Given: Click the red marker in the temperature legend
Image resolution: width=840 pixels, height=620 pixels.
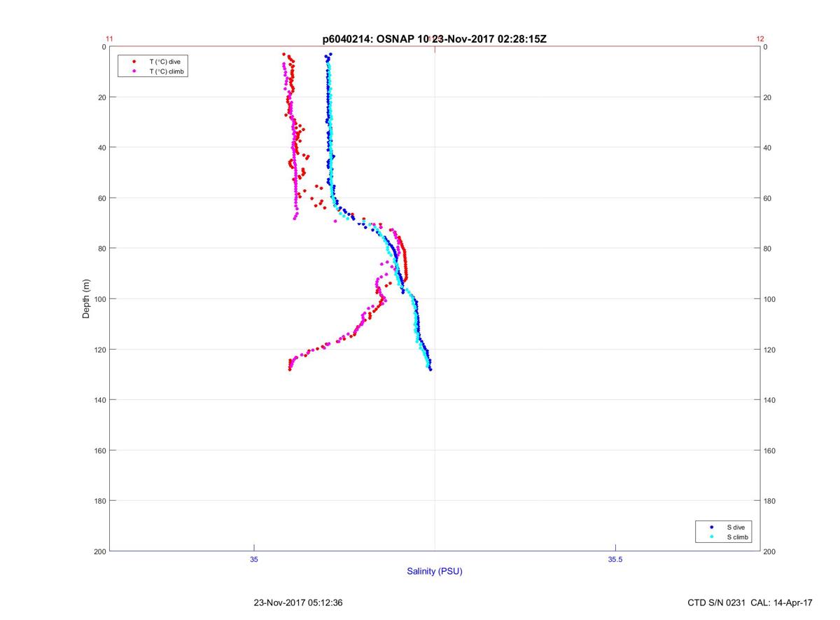Looking at the screenshot, I should tap(134, 62).
